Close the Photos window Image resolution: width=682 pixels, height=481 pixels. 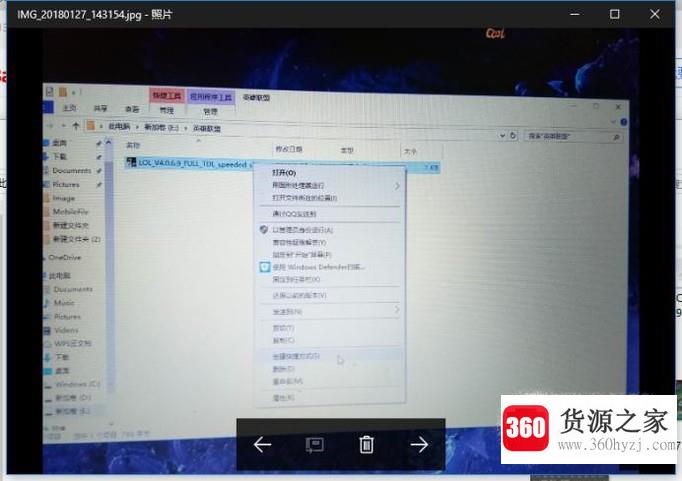(655, 14)
